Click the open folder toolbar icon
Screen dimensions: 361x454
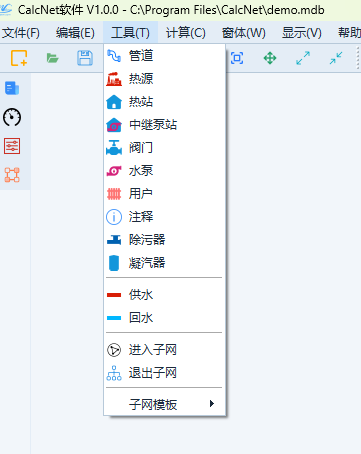click(x=52, y=58)
